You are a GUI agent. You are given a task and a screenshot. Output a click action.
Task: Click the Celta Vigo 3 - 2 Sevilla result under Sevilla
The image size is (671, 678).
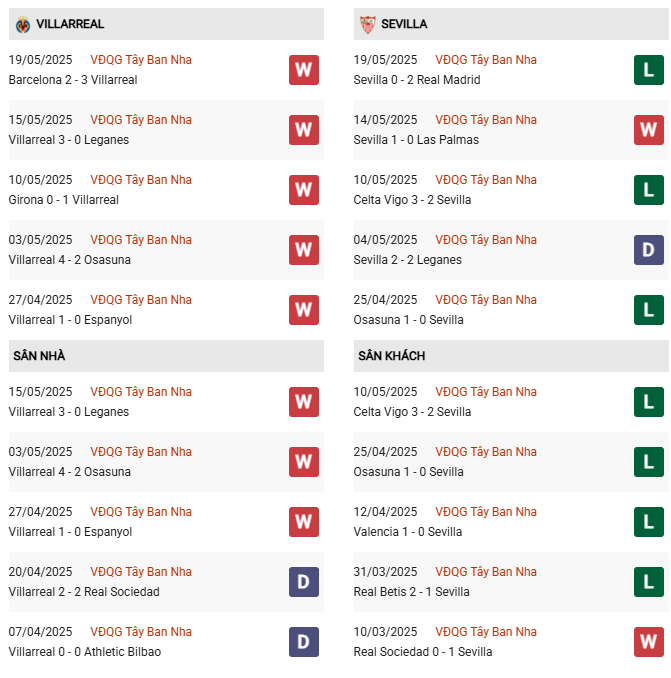coord(412,200)
